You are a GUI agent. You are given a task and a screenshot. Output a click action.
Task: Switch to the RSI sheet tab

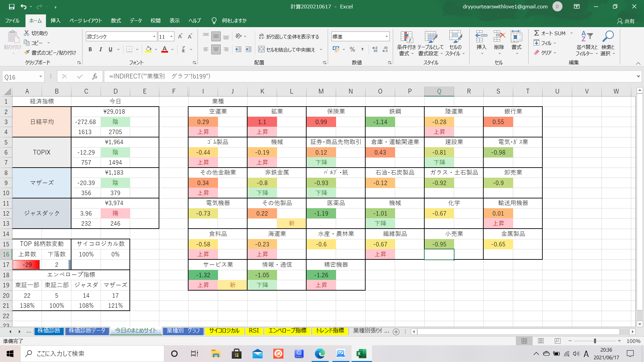(254, 331)
